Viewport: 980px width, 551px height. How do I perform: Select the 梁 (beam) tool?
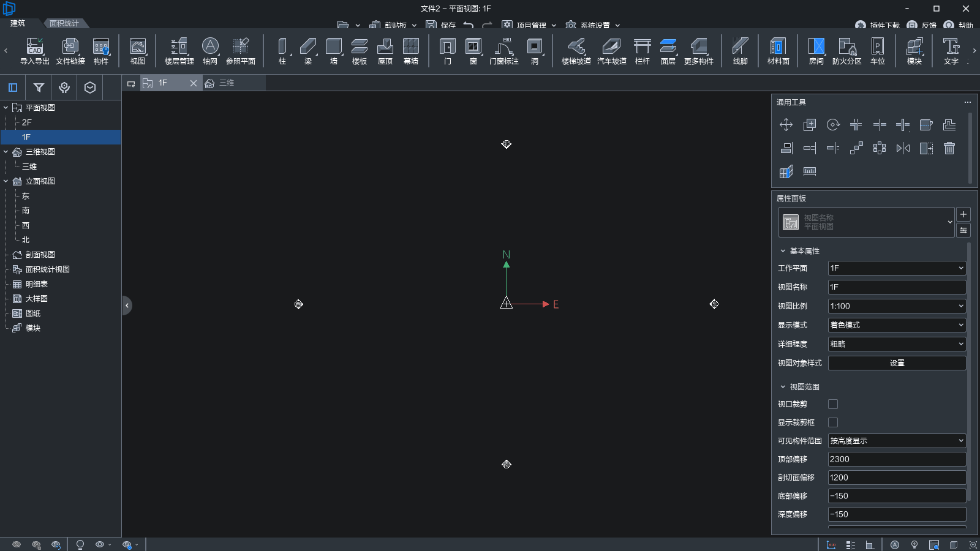(x=308, y=51)
